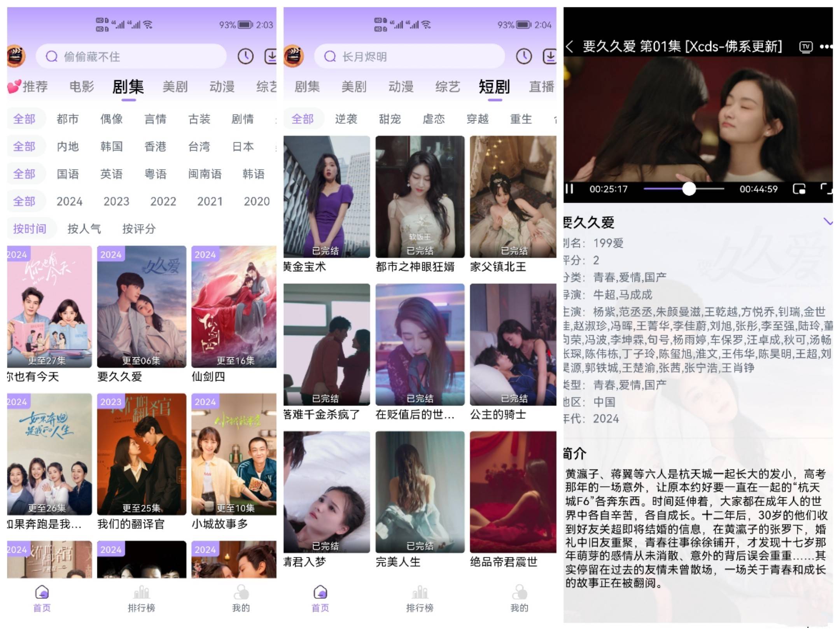Open the 绝品帝君震世 short drama

[513, 492]
